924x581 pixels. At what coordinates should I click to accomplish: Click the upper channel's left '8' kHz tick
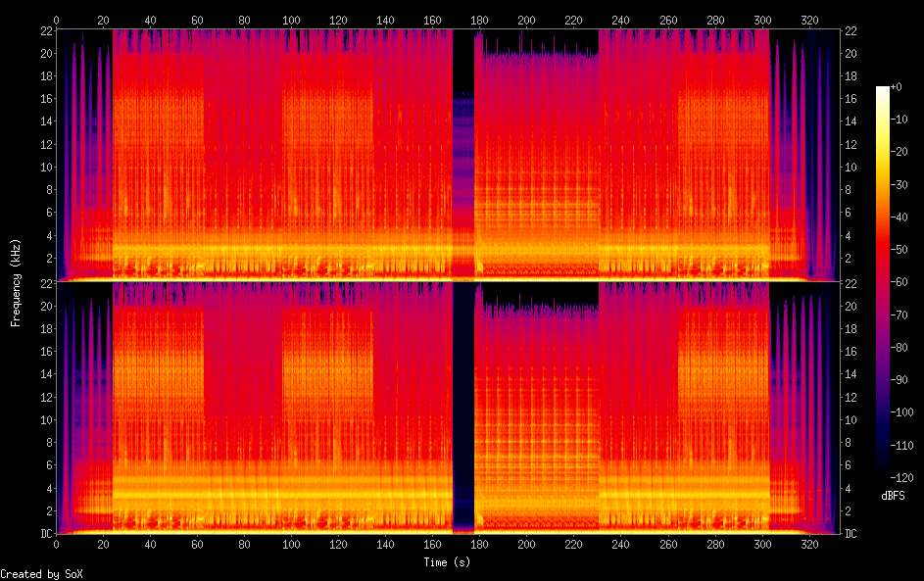(50, 190)
